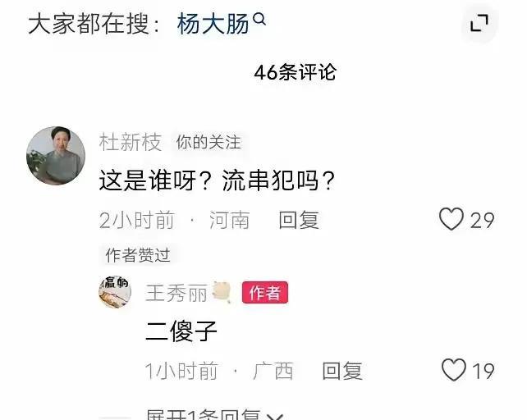Like 杜新枝's comment with heart icon
The image size is (527, 420).
[451, 219]
